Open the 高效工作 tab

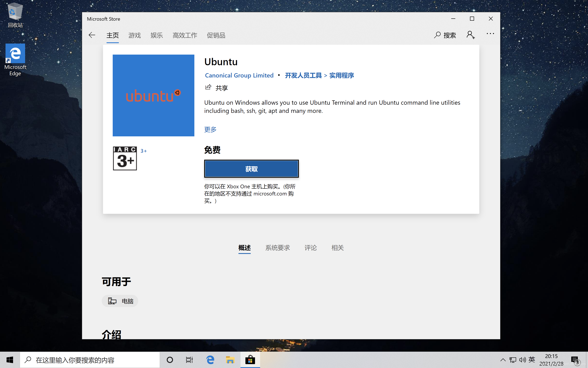(x=185, y=35)
